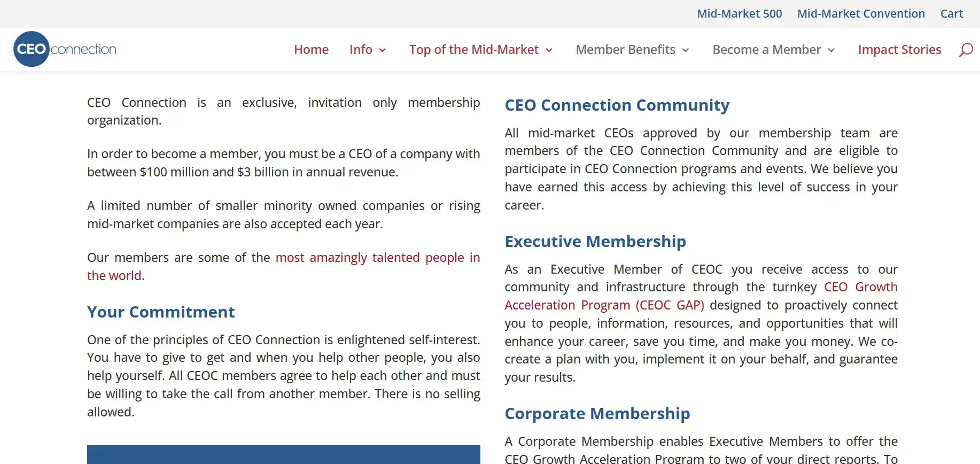The image size is (980, 464).
Task: Click the Become a Member navigation label
Action: (766, 49)
